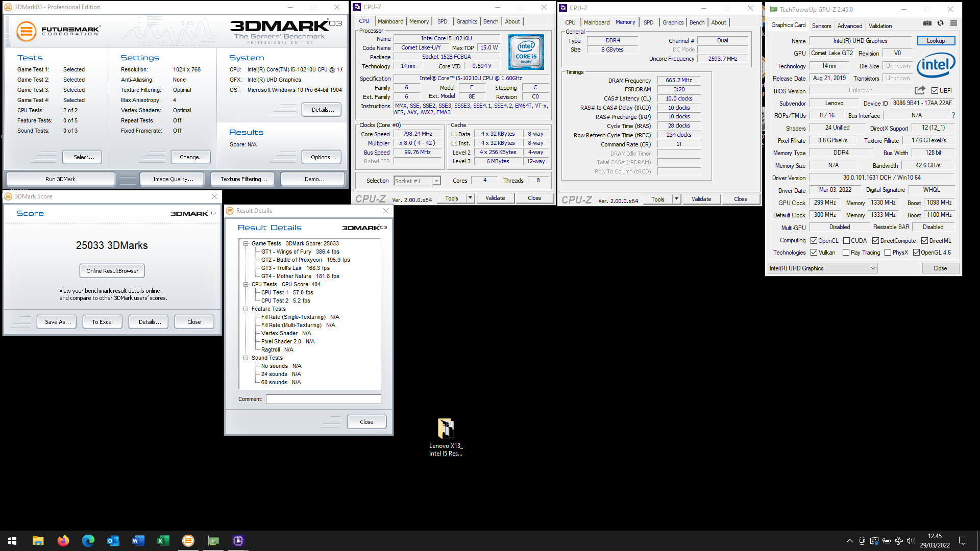Click the To Excel button
Screen dimensions: 980x551
[x=102, y=322]
